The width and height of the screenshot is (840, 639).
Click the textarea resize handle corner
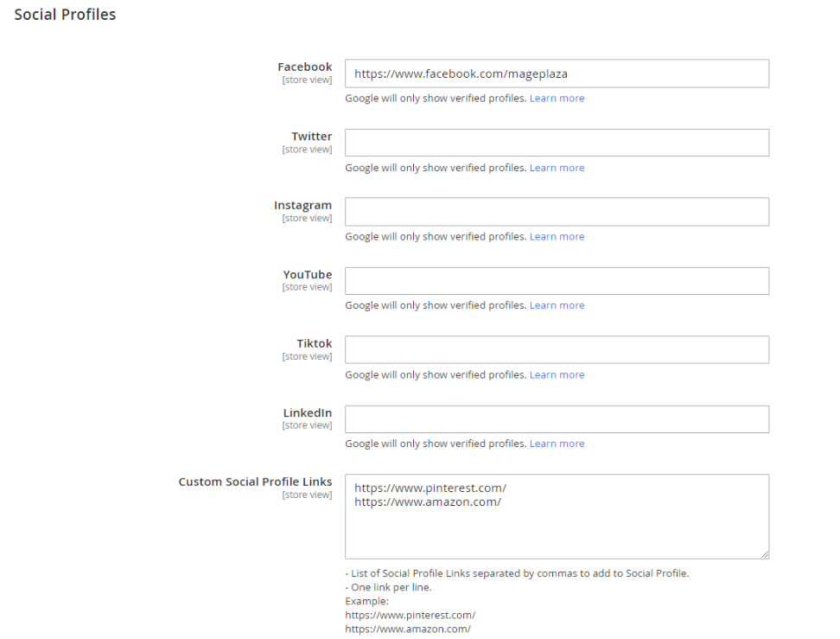[x=764, y=554]
